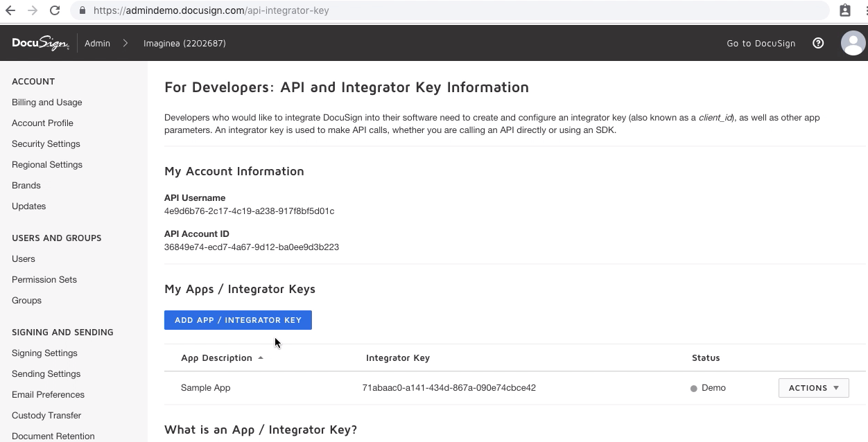Select the Sample App integrator key text
The width and height of the screenshot is (868, 442).
pos(449,388)
